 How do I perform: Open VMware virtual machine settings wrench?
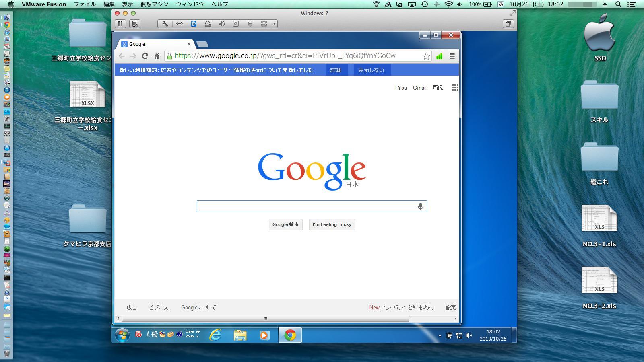pyautogui.click(x=165, y=24)
